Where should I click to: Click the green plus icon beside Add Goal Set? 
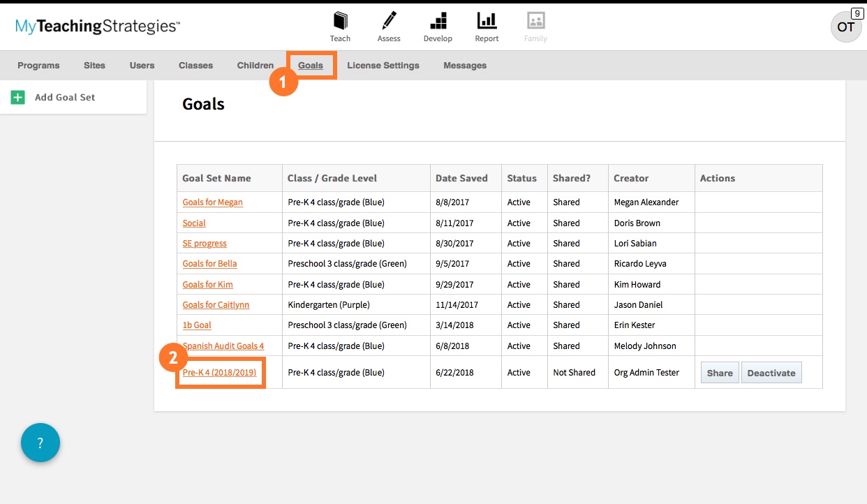pos(17,97)
